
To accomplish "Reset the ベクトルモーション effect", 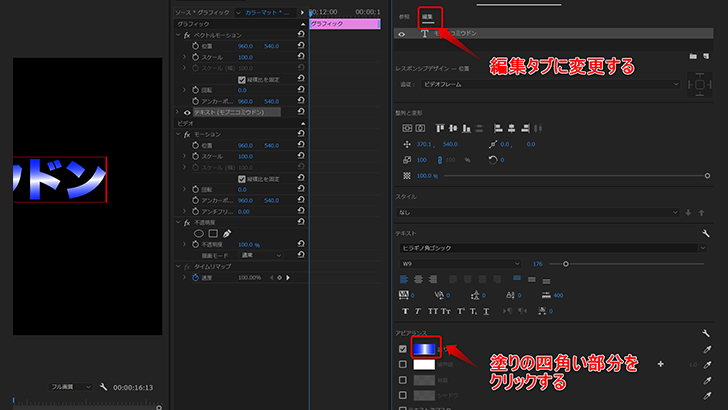I will 301,34.
